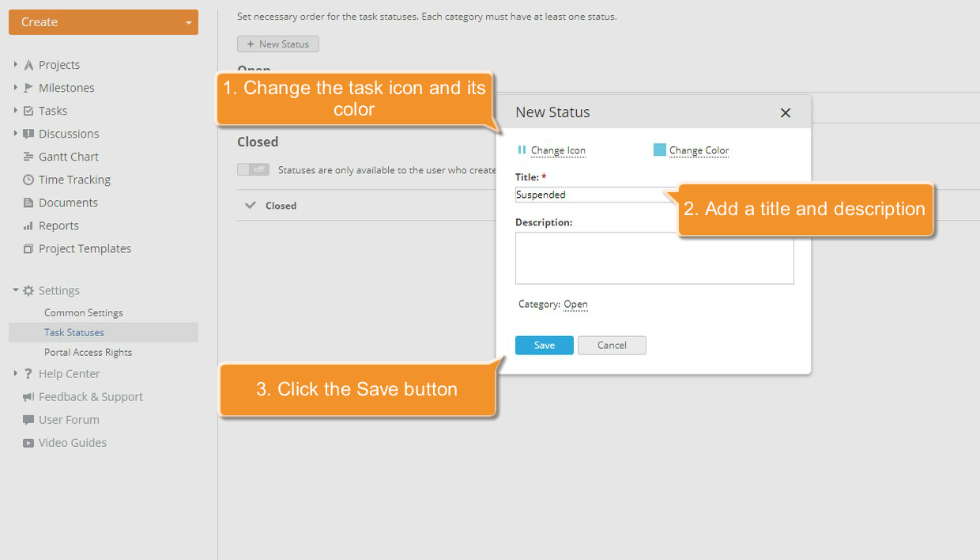Save the new Suspended status
980x560 pixels.
click(x=544, y=345)
